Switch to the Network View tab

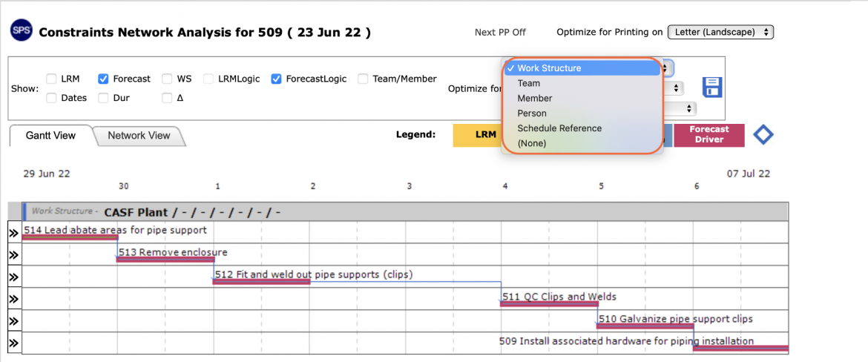point(139,136)
